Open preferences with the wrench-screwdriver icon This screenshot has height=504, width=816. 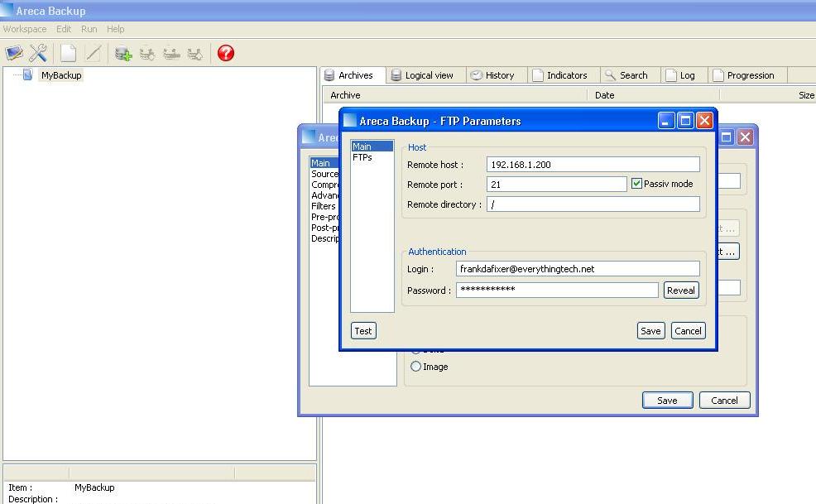click(x=38, y=54)
